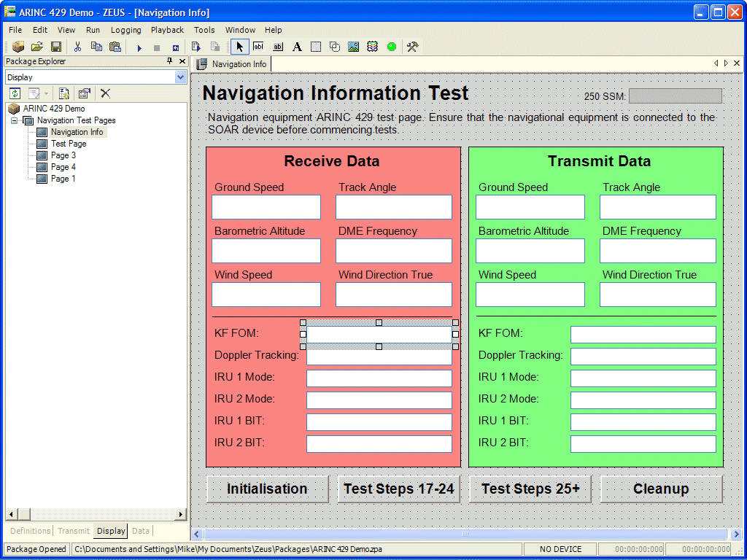Screen dimensions: 747x560
Task: Click the Initialisation button
Action: pyautogui.click(x=267, y=489)
